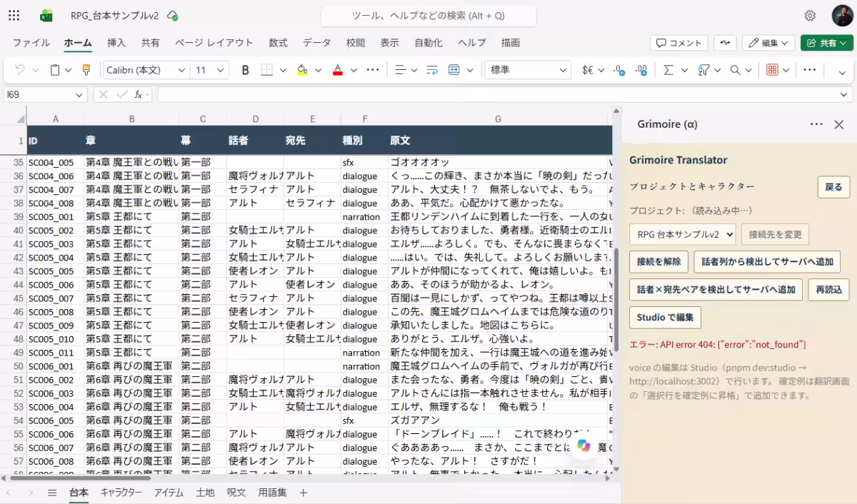Select the ズガアアン cell
The image size is (857, 504).
point(498,420)
